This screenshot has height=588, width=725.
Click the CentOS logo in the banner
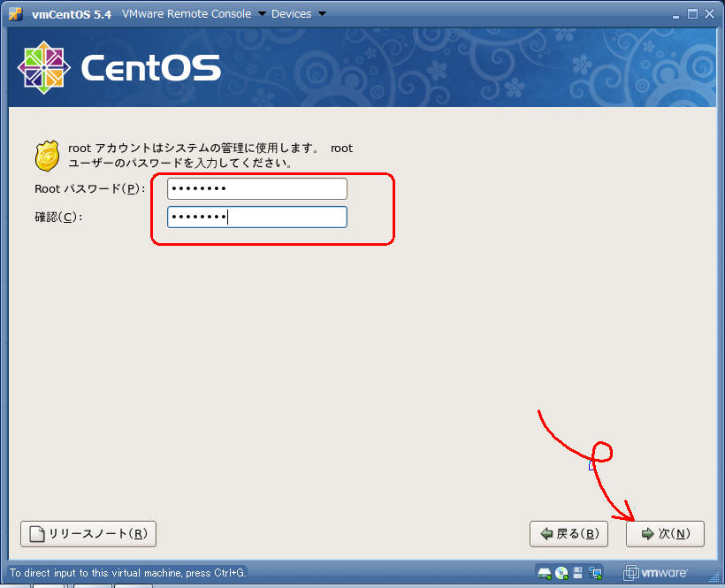[x=119, y=69]
